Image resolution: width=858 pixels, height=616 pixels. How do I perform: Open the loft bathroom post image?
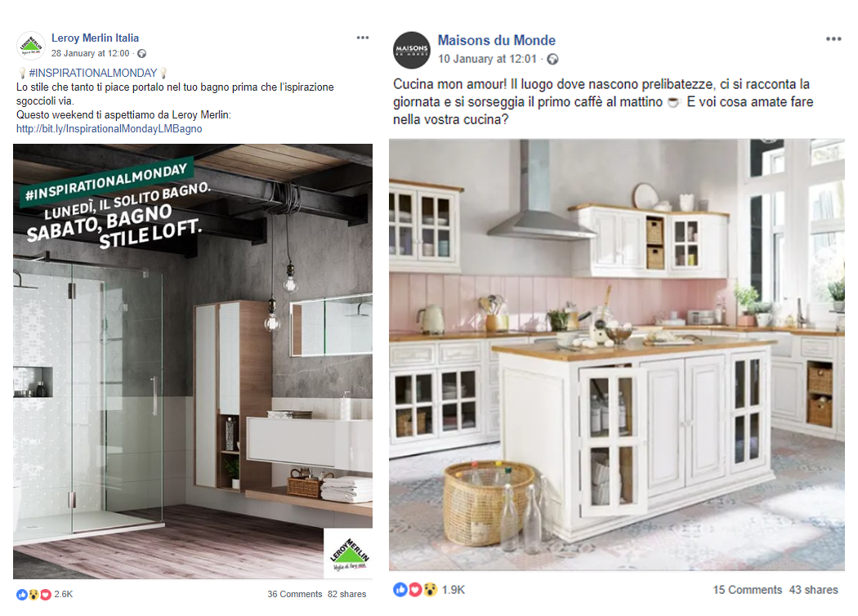193,361
